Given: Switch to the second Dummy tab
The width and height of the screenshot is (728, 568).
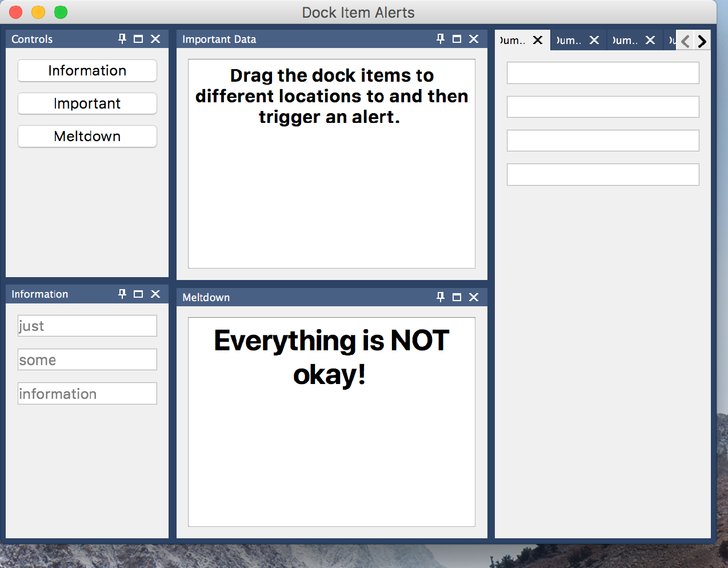Looking at the screenshot, I should (570, 40).
